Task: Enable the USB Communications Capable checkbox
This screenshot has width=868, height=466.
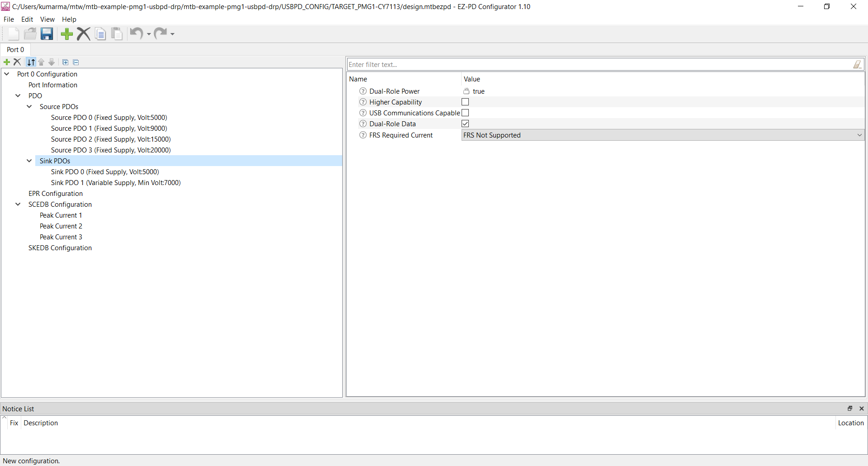Action: coord(465,113)
